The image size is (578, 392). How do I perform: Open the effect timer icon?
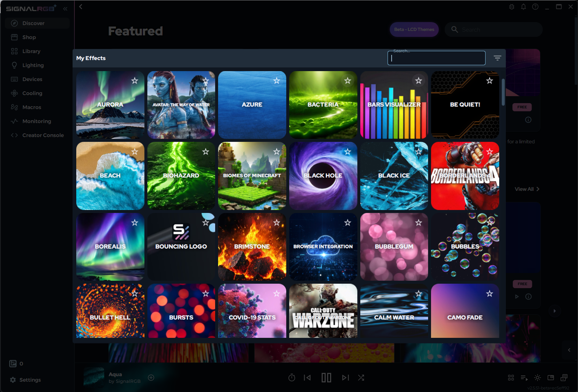click(x=292, y=378)
